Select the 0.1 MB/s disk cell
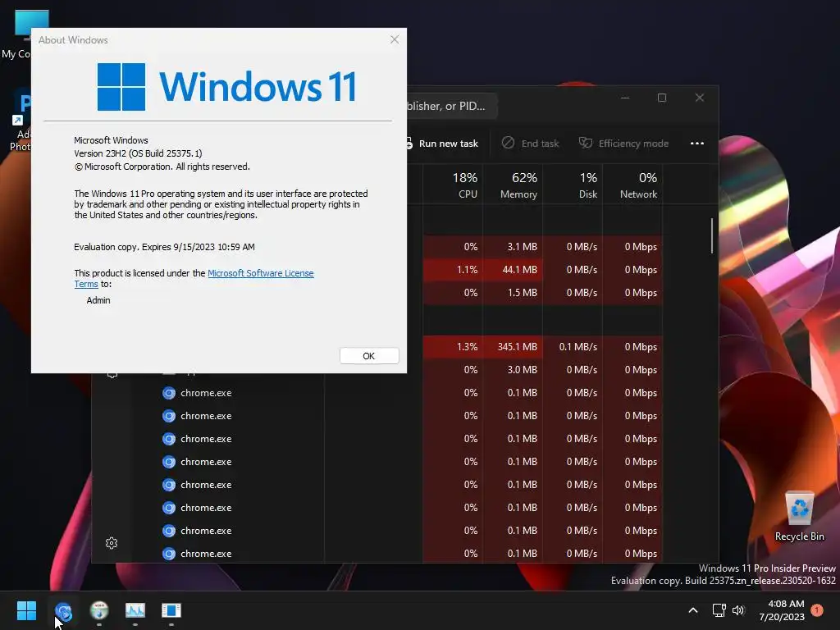The width and height of the screenshot is (840, 630). (573, 347)
